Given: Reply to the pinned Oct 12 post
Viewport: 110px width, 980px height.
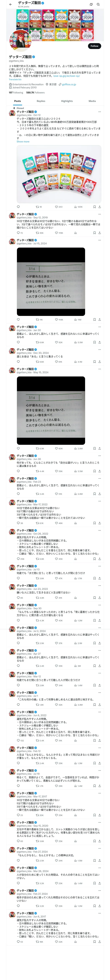Looking at the screenshot, I should 18,207.
